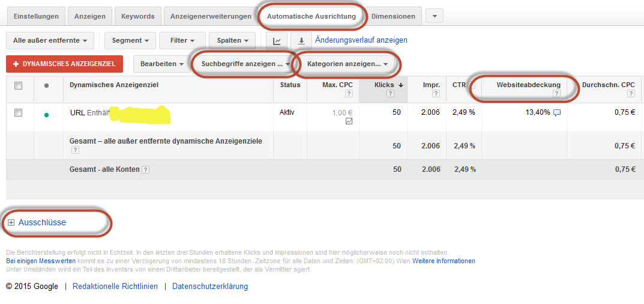Open the Alle außer entfernte dropdown
Viewport: 644px width, 304px height.
point(50,41)
